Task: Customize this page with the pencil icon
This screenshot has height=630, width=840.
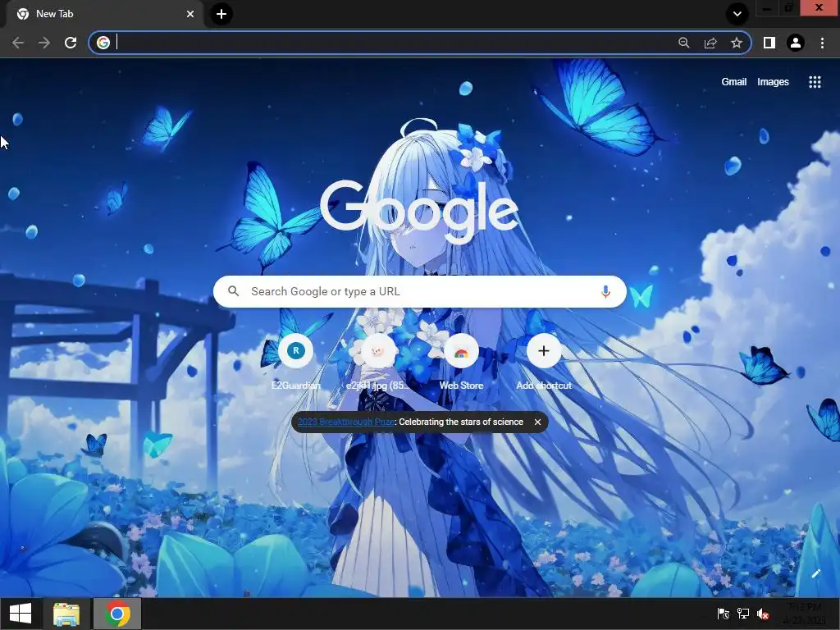Action: coord(815,573)
